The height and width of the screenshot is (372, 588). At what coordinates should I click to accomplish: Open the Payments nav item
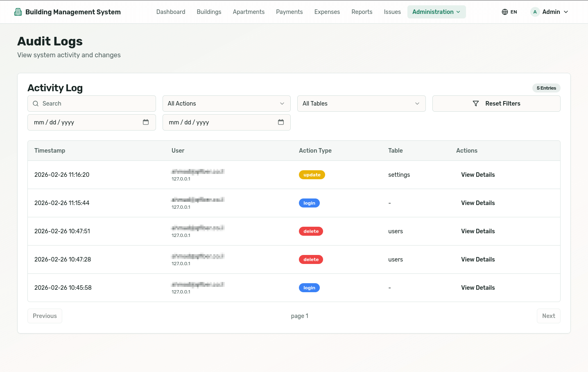289,12
